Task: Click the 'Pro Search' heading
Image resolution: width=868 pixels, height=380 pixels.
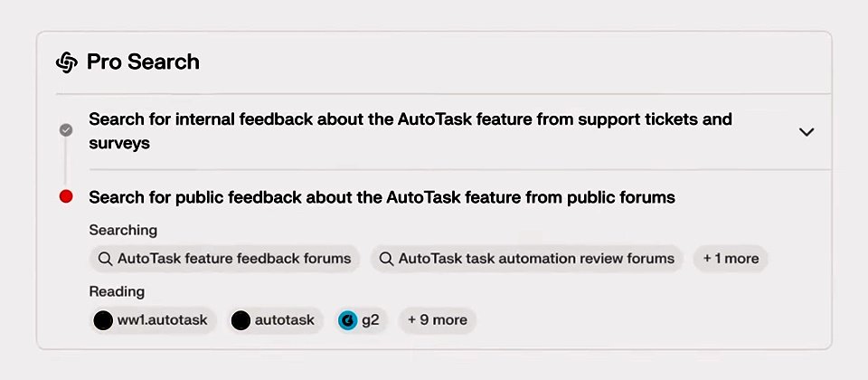Action: tap(143, 62)
